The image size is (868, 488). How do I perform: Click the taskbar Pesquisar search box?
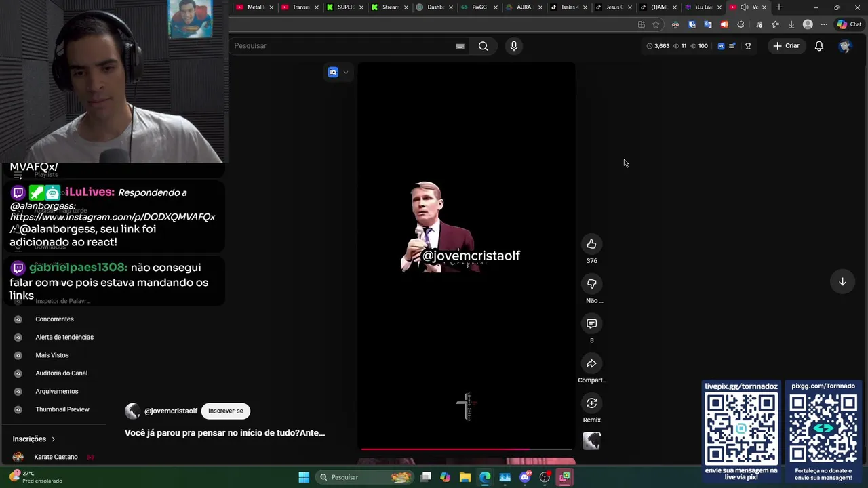point(365,477)
